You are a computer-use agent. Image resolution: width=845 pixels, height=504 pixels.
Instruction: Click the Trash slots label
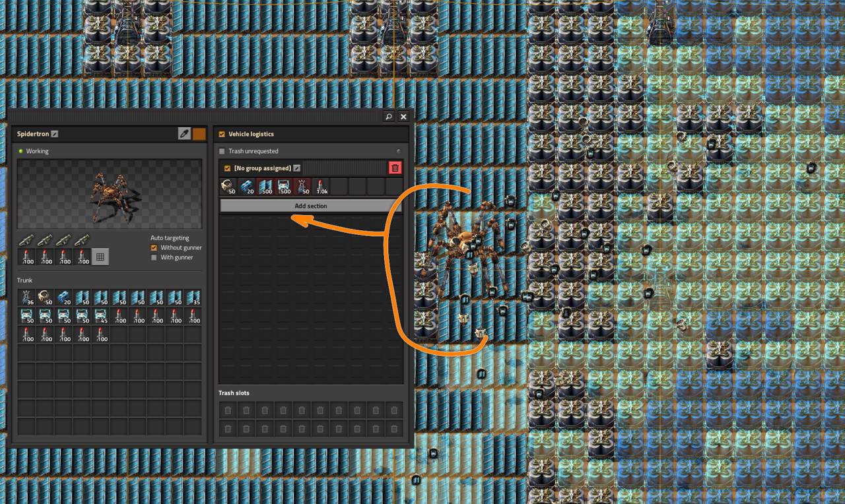tap(234, 393)
